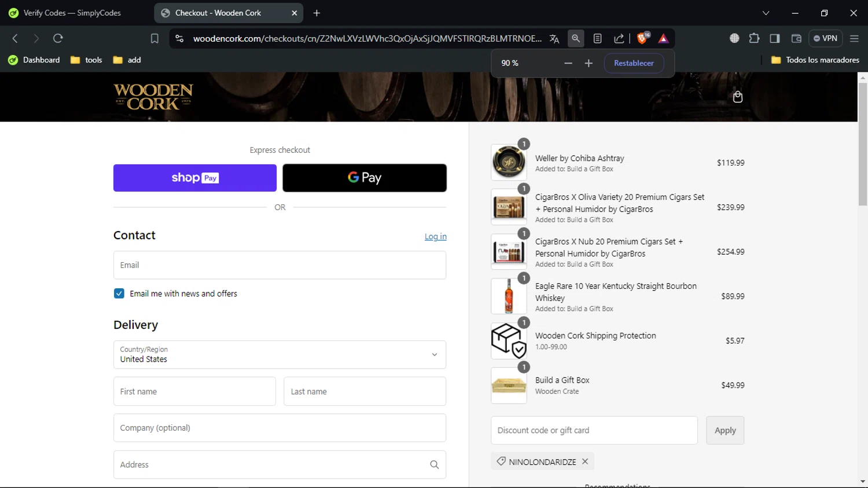The height and width of the screenshot is (488, 868).
Task: Close the Checkout - Wooden Cork tab
Action: (294, 13)
